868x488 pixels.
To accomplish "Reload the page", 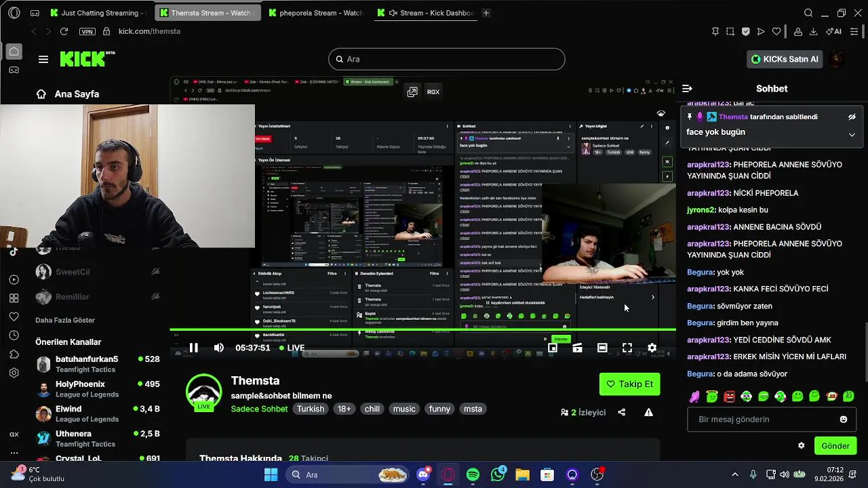I will pos(64,31).
